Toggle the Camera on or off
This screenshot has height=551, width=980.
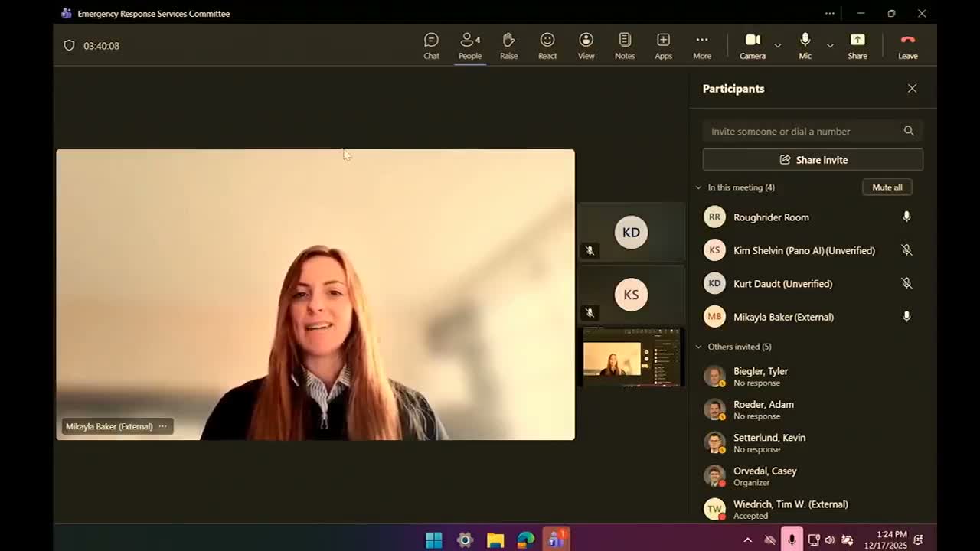point(752,45)
